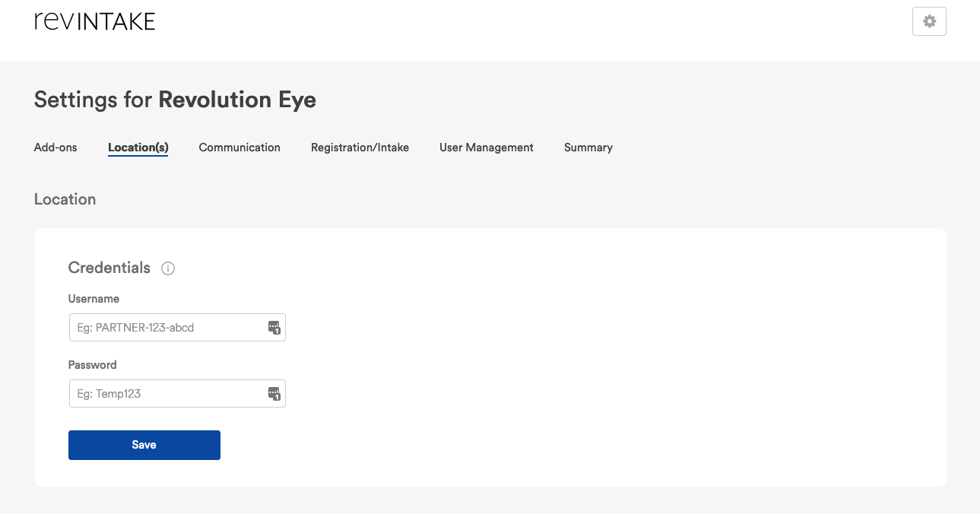The width and height of the screenshot is (980, 514).
Task: View the Summary tab
Action: coord(588,148)
